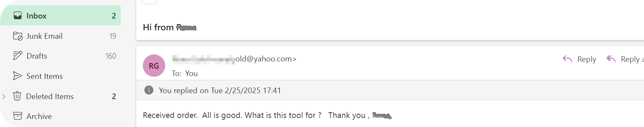
Task: Open the Junk Email folder
Action: (60, 36)
